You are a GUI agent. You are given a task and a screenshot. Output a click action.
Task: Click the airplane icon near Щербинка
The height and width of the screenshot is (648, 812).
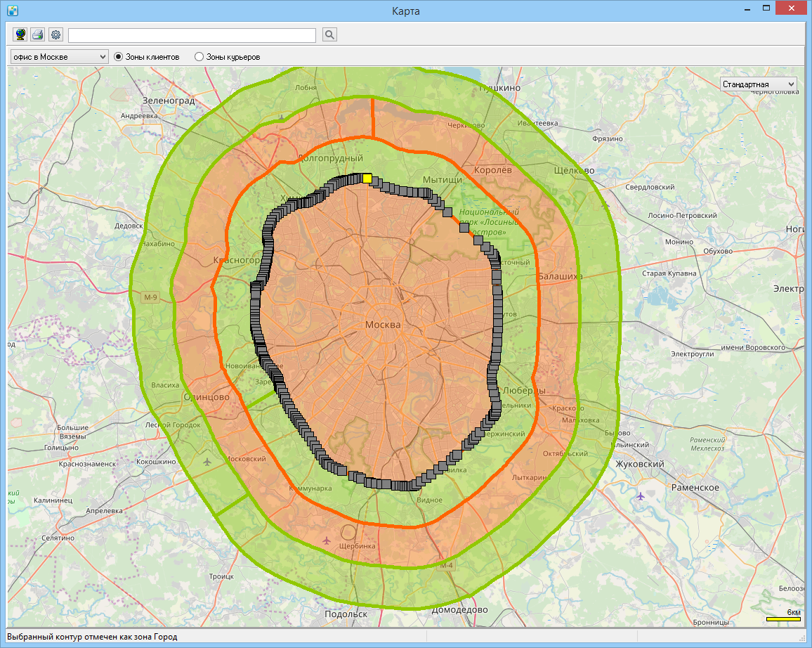(x=326, y=541)
